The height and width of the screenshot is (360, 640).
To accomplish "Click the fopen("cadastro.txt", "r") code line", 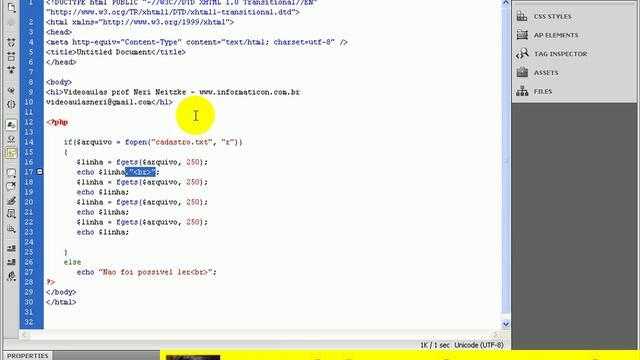I will tap(153, 142).
